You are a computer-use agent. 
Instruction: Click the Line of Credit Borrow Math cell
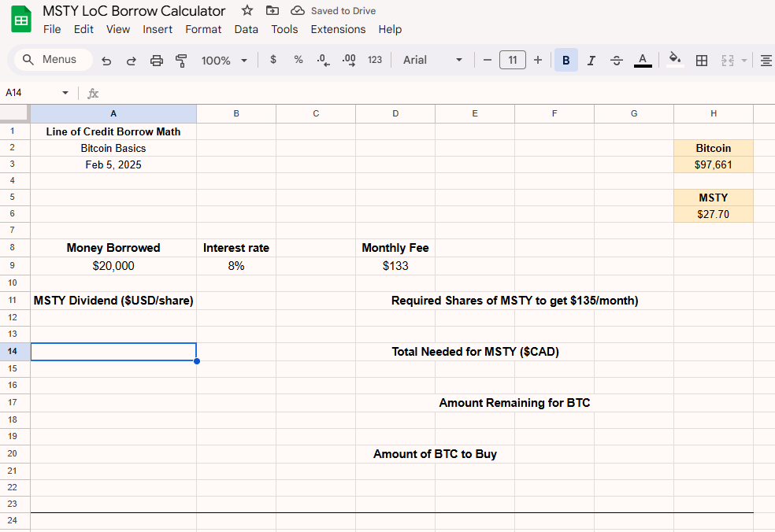pos(113,131)
